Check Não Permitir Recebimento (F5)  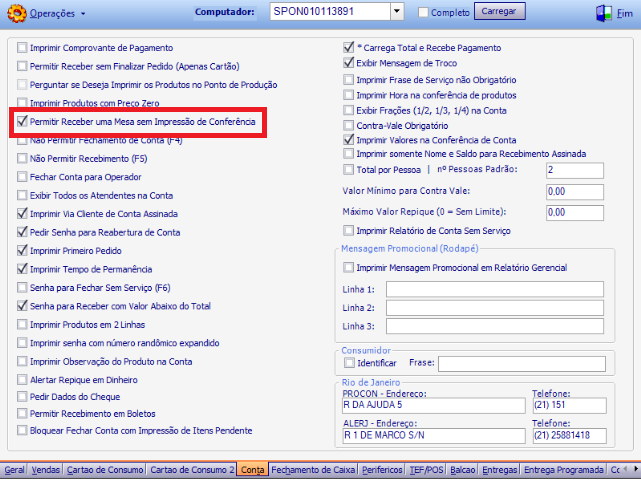(22, 158)
